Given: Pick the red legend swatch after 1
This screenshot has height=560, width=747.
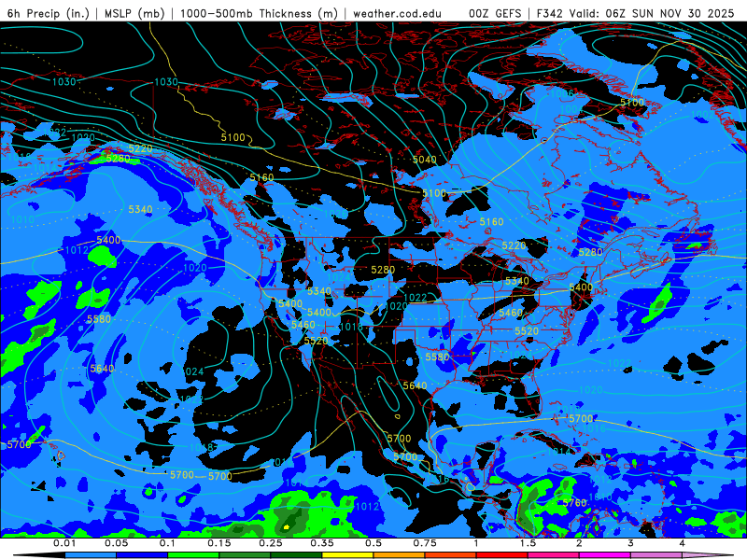Looking at the screenshot, I should (x=502, y=555).
